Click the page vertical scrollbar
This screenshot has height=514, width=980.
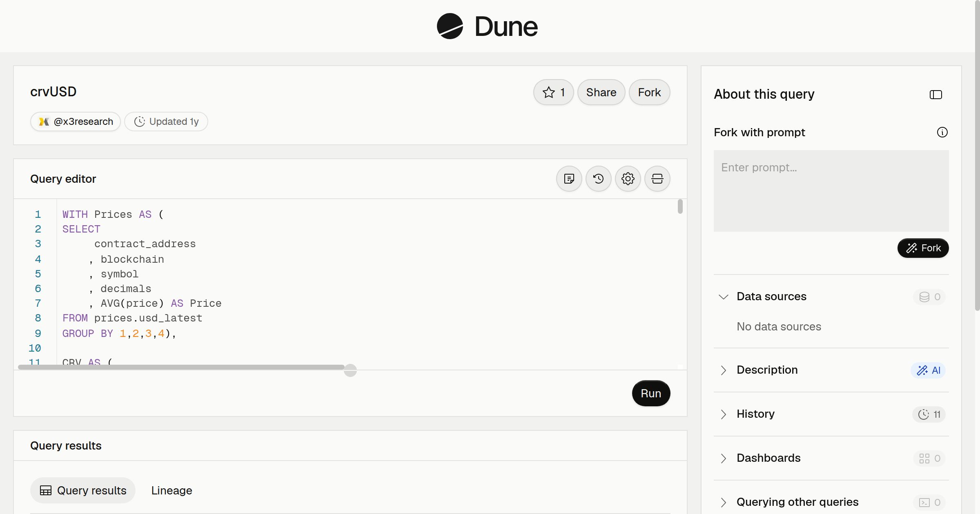coord(977,155)
